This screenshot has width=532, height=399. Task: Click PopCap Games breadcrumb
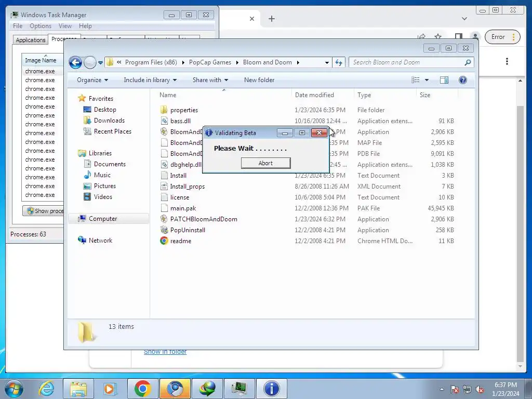[x=210, y=62]
